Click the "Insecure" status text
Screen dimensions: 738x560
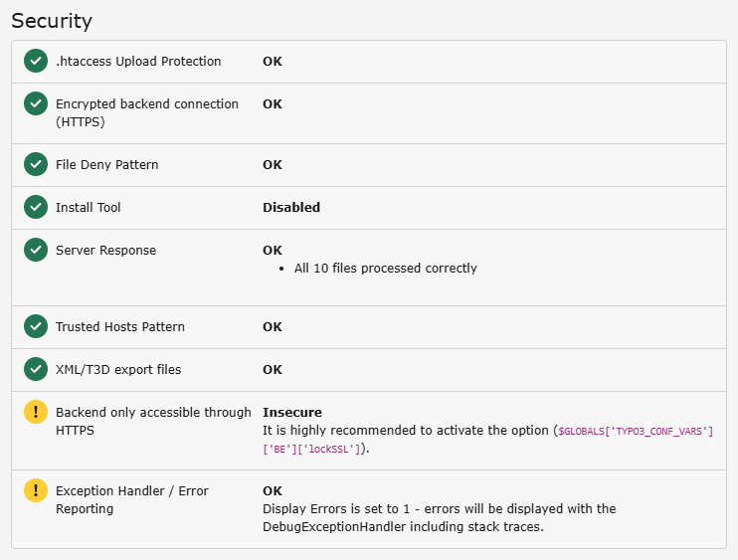point(292,413)
